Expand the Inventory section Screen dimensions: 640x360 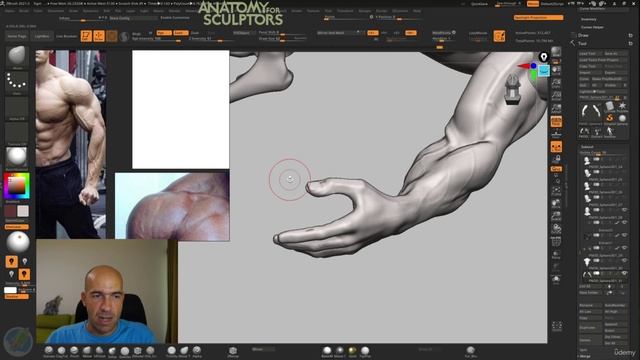pos(588,19)
